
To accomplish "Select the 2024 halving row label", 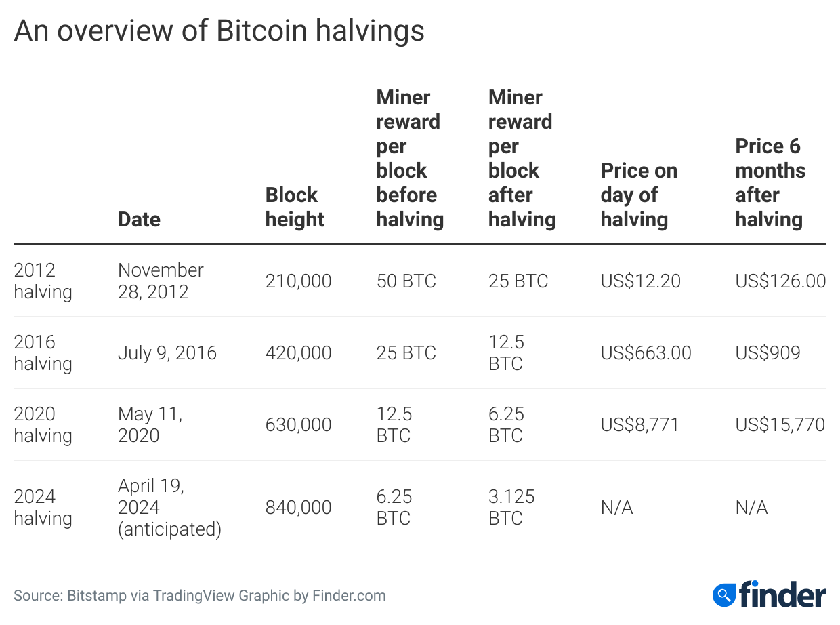I will 43,507.
